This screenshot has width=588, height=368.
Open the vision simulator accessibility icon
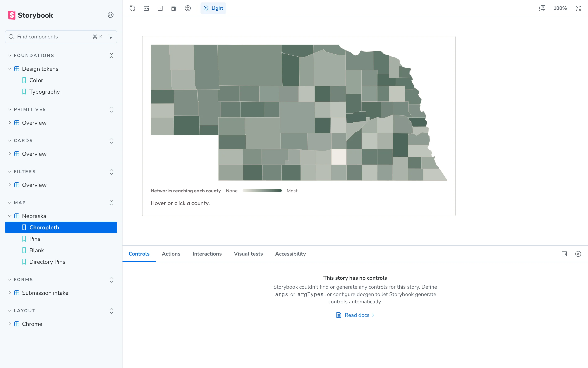[188, 8]
